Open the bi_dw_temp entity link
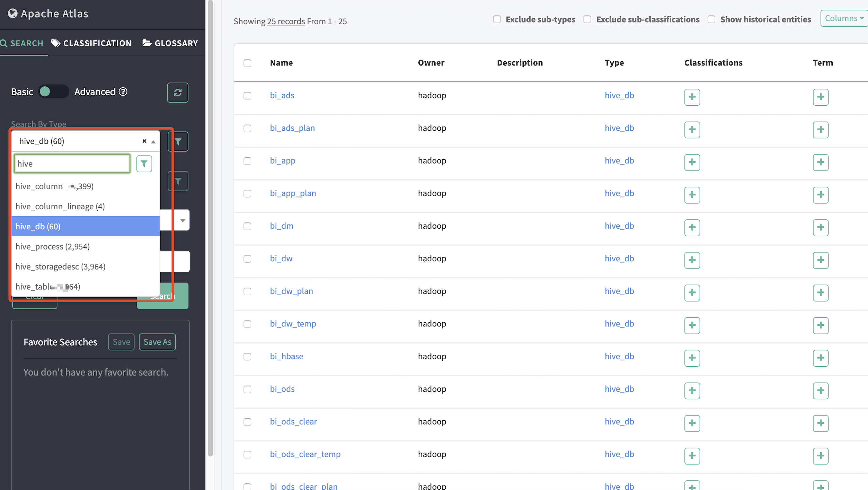Viewport: 868px width, 490px height. pyautogui.click(x=293, y=323)
